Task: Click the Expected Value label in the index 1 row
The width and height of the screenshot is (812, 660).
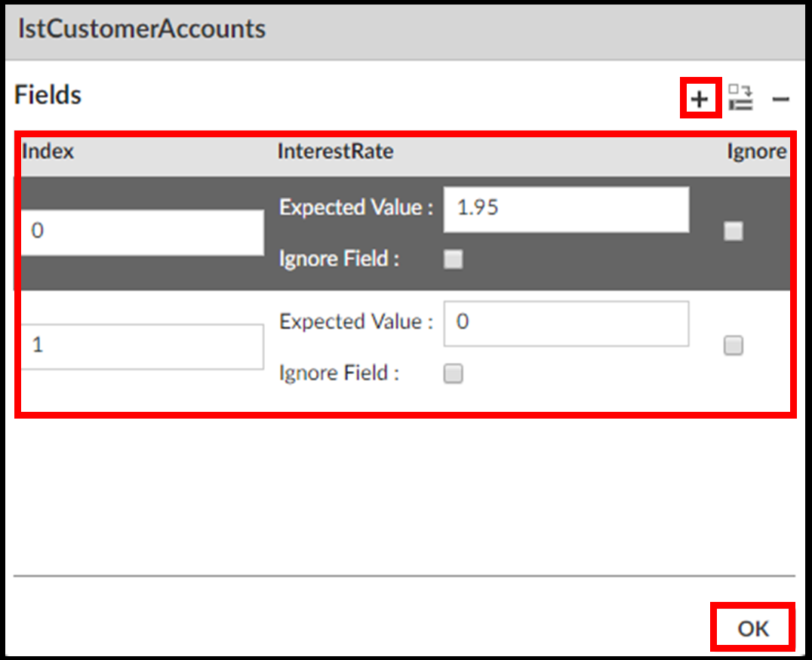Action: coord(356,322)
